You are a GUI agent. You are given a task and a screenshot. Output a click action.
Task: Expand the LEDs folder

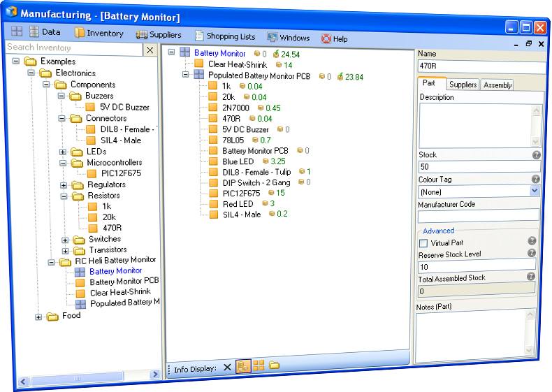click(63, 152)
